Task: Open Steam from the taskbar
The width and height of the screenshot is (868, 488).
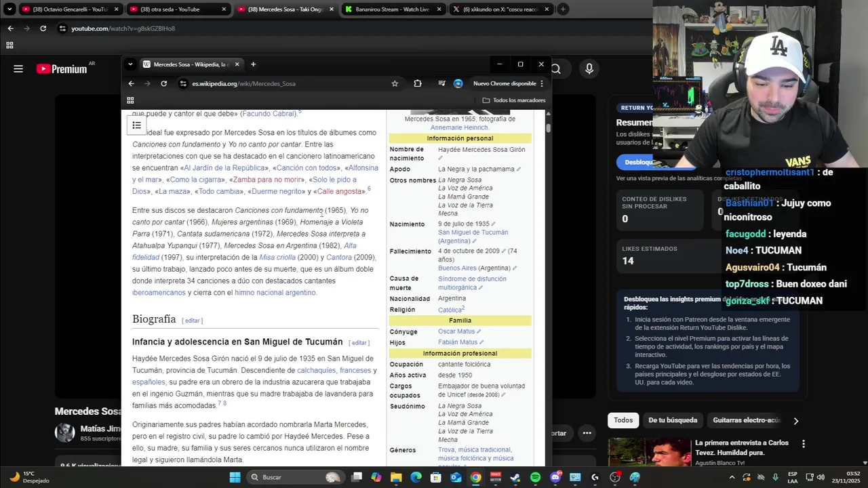Action: [515, 477]
